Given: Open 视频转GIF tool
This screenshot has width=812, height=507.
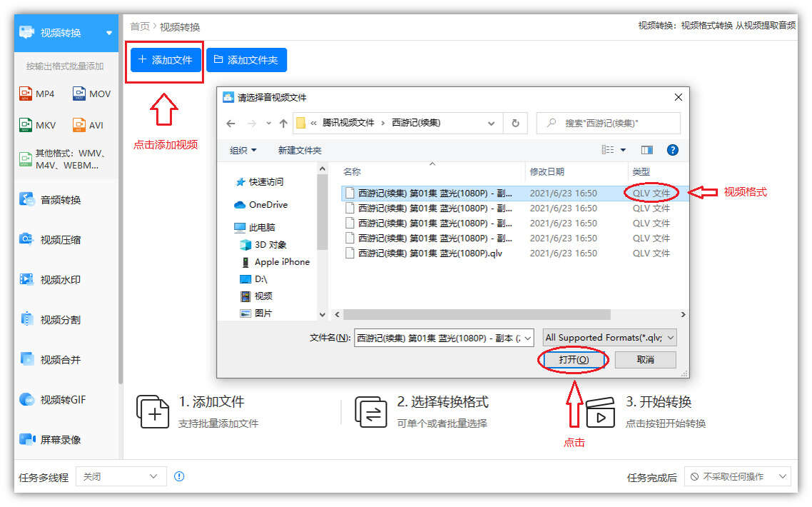Looking at the screenshot, I should (x=52, y=400).
